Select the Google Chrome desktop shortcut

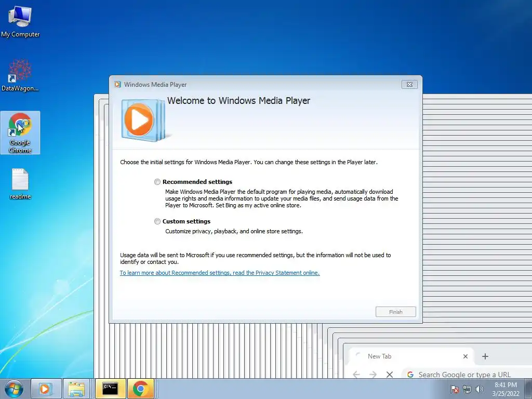pyautogui.click(x=20, y=132)
